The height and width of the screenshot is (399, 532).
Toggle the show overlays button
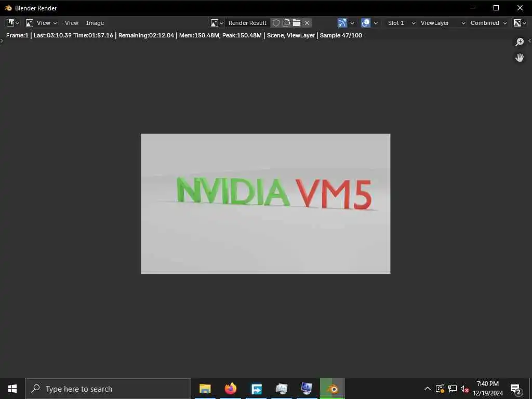coord(365,23)
